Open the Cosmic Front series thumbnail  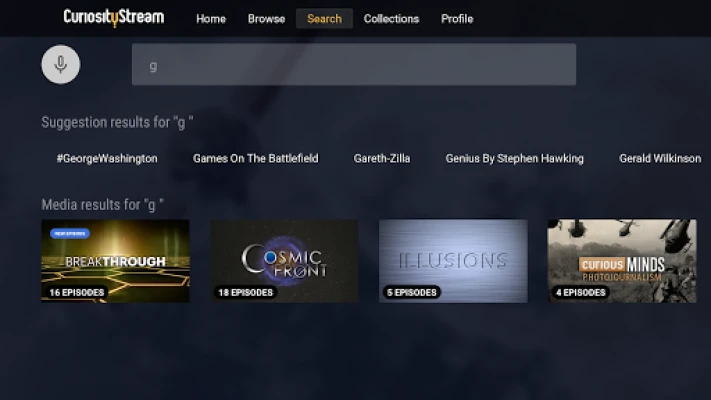pyautogui.click(x=284, y=260)
